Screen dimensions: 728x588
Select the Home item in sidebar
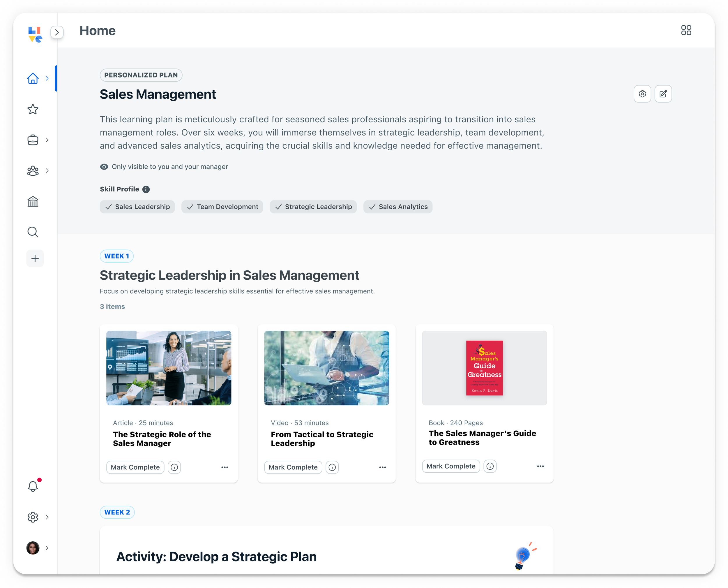point(33,78)
